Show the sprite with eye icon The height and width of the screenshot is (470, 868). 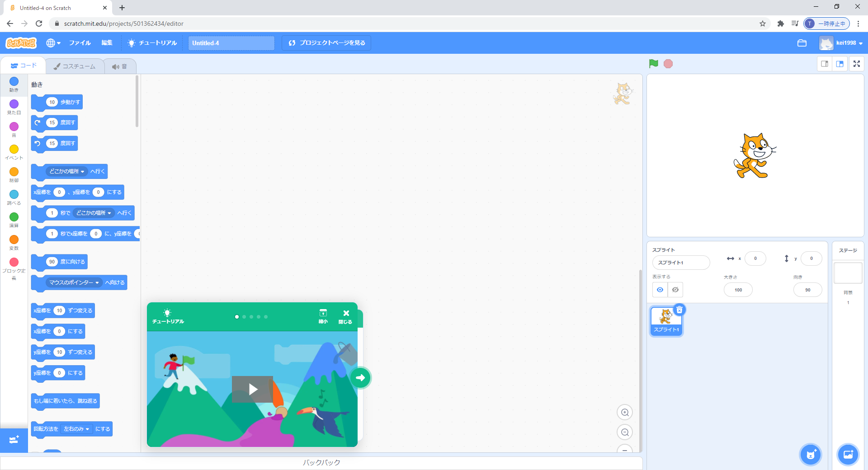[660, 290]
